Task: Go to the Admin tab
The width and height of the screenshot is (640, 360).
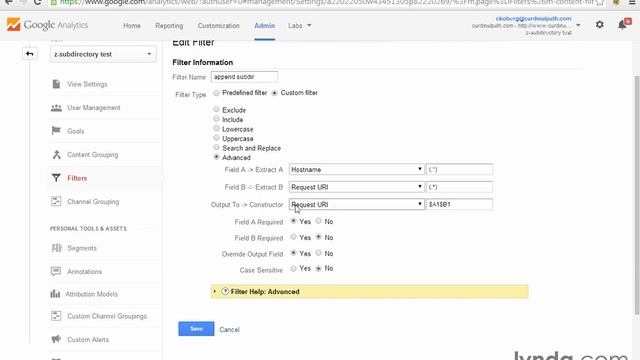Action: [x=264, y=26]
